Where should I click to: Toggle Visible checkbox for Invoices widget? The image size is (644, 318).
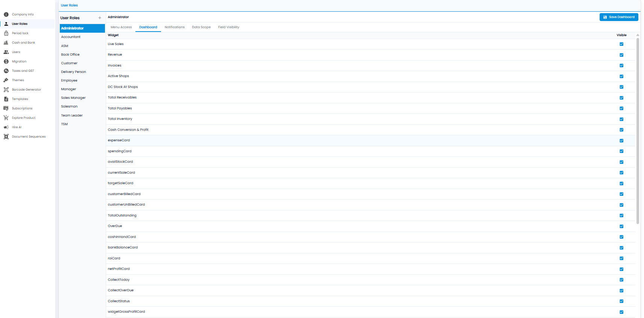click(x=621, y=65)
